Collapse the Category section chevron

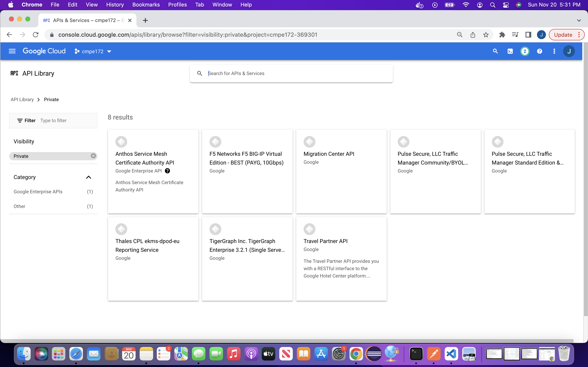tap(88, 177)
